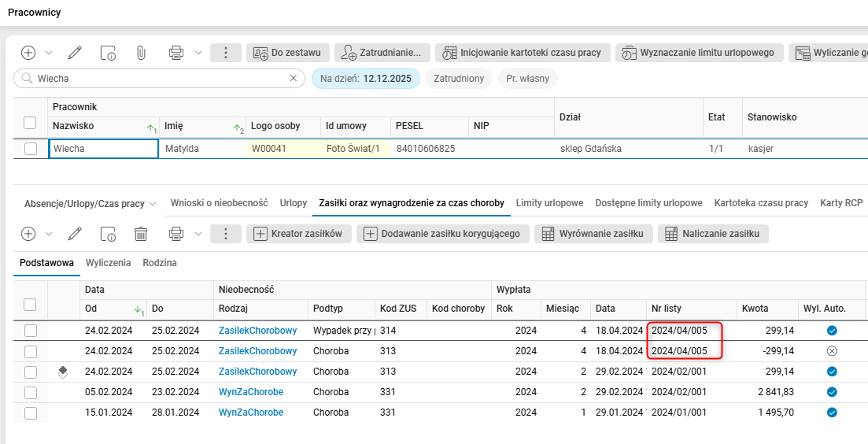The image size is (868, 444).
Task: Sort by the Nazwisko column header
Action: (x=104, y=126)
